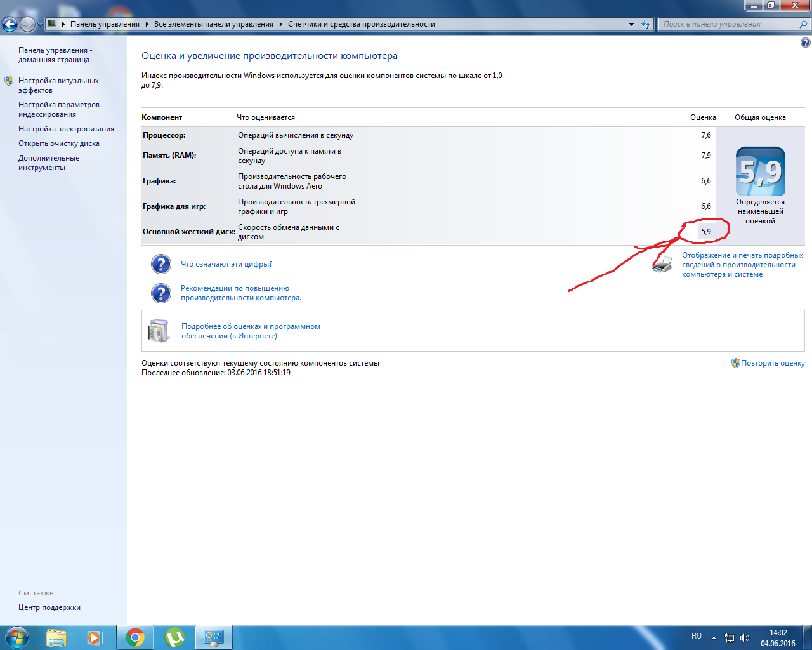Click the Back navigation arrow
The width and height of the screenshot is (812, 650).
pos(10,24)
